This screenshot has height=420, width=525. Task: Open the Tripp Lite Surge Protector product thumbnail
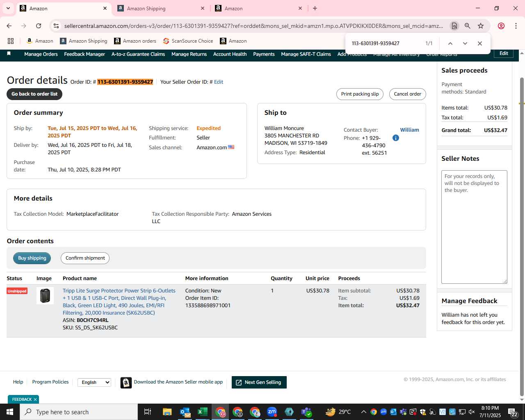(45, 296)
